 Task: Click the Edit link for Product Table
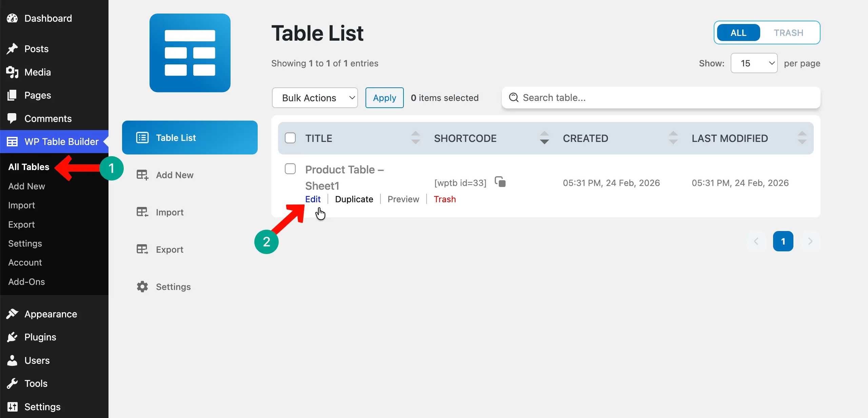313,199
